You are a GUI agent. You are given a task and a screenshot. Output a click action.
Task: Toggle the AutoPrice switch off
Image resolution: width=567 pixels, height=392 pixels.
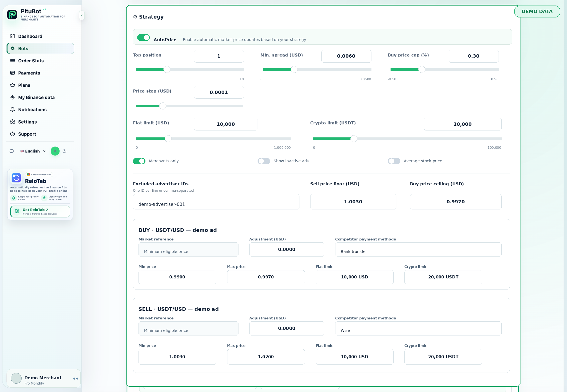point(143,37)
